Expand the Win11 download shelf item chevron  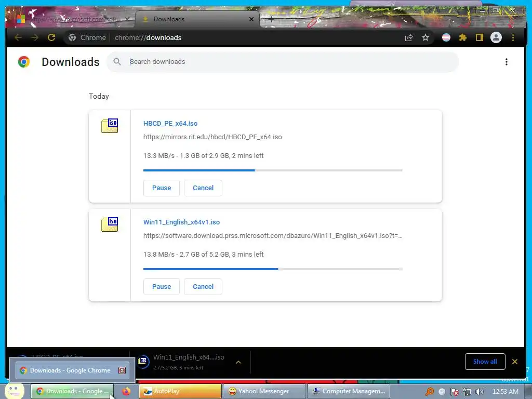(238, 362)
